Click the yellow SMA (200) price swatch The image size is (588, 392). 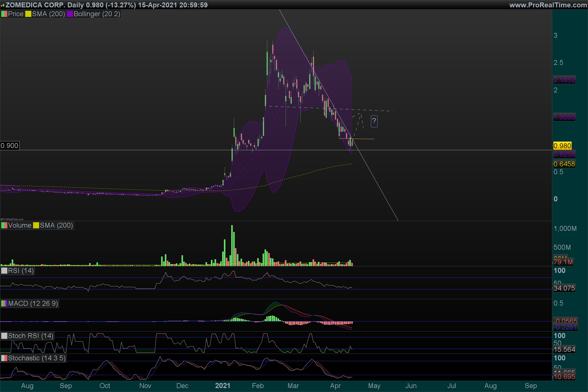coord(28,14)
